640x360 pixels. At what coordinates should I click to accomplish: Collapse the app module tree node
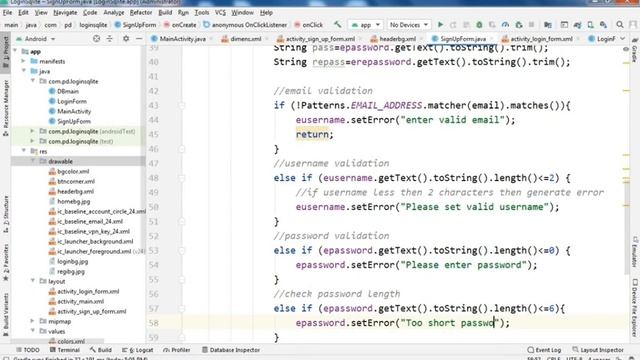click(x=16, y=51)
